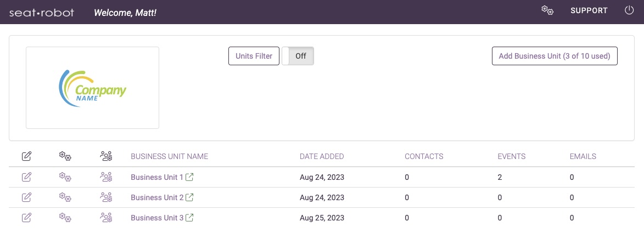Click external-link icon beside Business Unit 2

190,197
